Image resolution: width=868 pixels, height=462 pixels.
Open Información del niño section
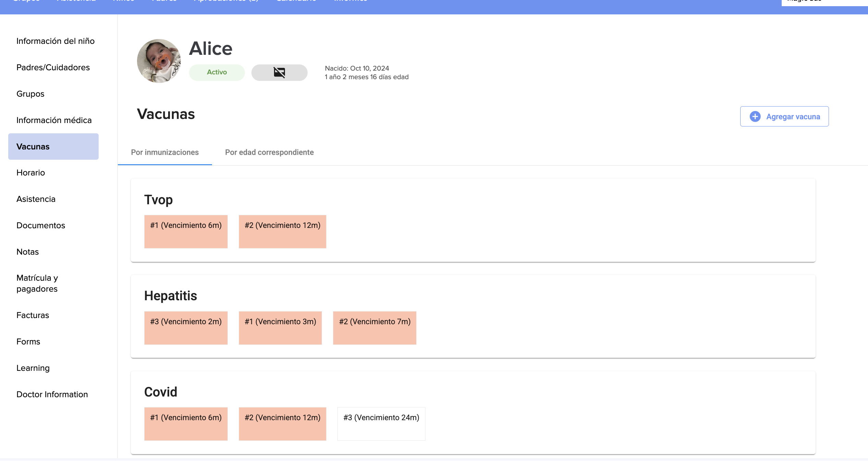55,41
